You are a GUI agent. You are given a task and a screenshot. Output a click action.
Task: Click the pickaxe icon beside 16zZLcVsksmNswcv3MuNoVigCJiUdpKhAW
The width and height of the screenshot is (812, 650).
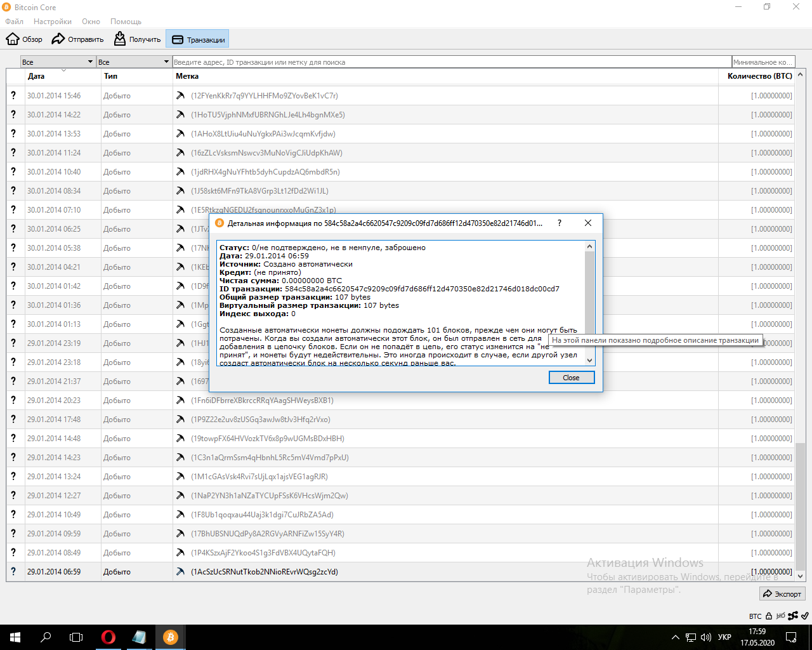click(181, 153)
